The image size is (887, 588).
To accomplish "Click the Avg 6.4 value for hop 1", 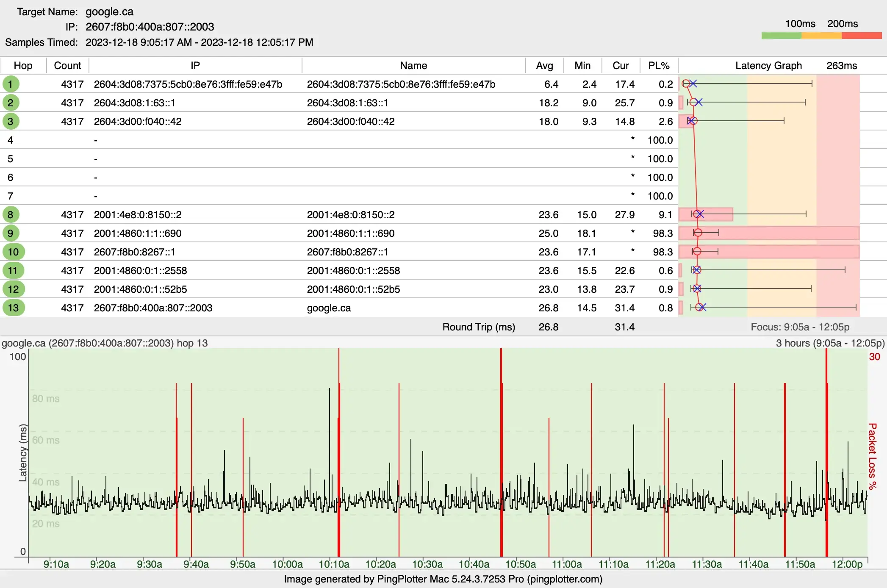I will click(x=551, y=84).
